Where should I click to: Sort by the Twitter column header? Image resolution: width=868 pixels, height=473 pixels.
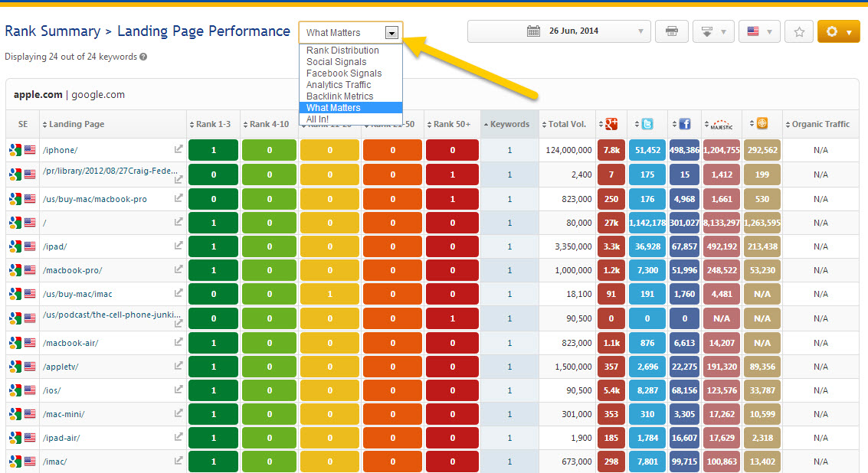[x=647, y=124]
